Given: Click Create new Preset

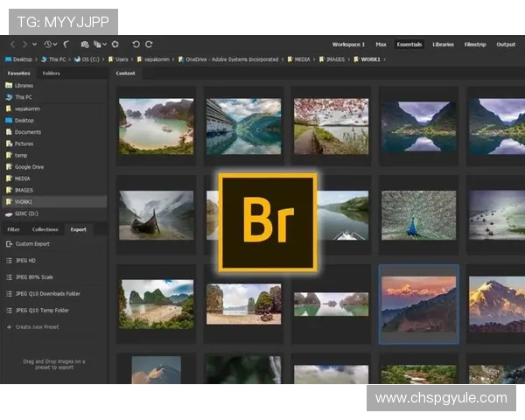Looking at the screenshot, I should [x=33, y=327].
